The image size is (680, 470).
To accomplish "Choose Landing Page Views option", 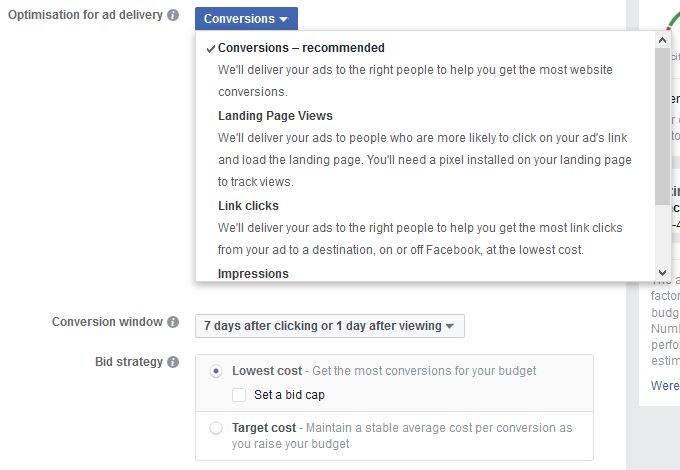I will click(275, 116).
